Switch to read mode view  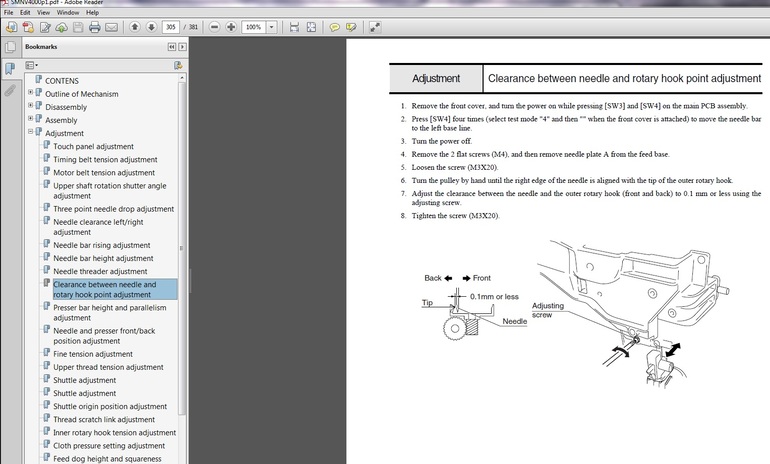pos(375,27)
